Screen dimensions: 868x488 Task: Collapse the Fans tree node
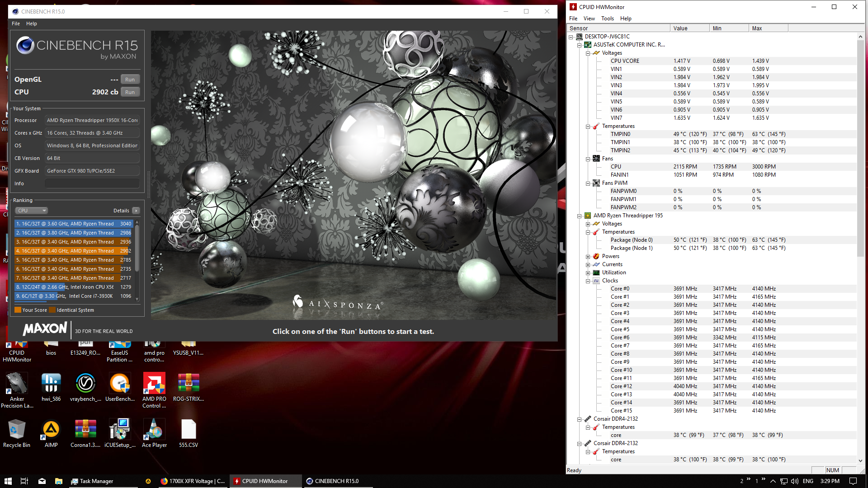point(588,159)
